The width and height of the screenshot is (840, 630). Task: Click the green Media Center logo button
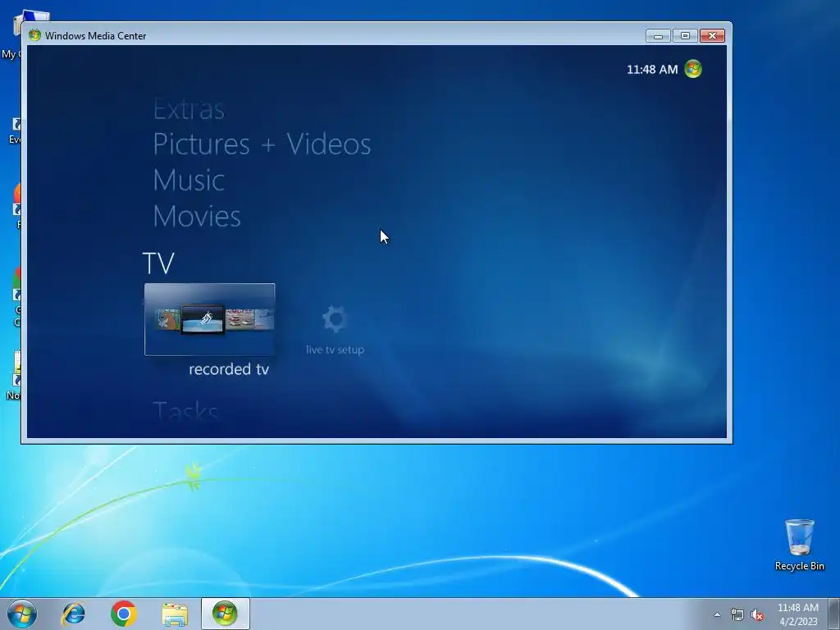coord(693,69)
